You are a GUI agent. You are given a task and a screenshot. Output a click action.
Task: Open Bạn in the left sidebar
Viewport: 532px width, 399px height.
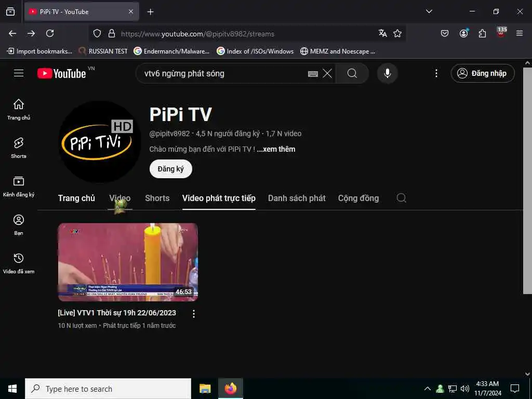[19, 224]
